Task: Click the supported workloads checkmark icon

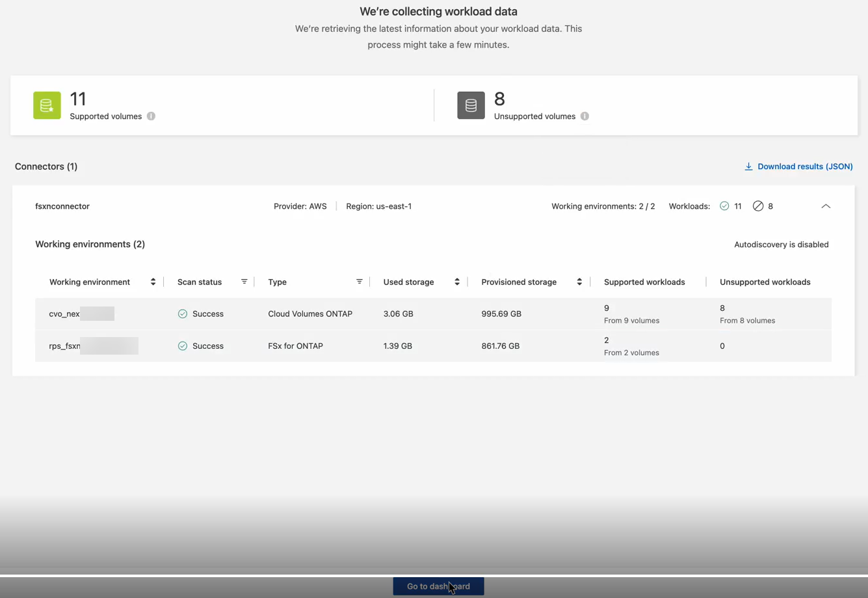Action: (724, 206)
